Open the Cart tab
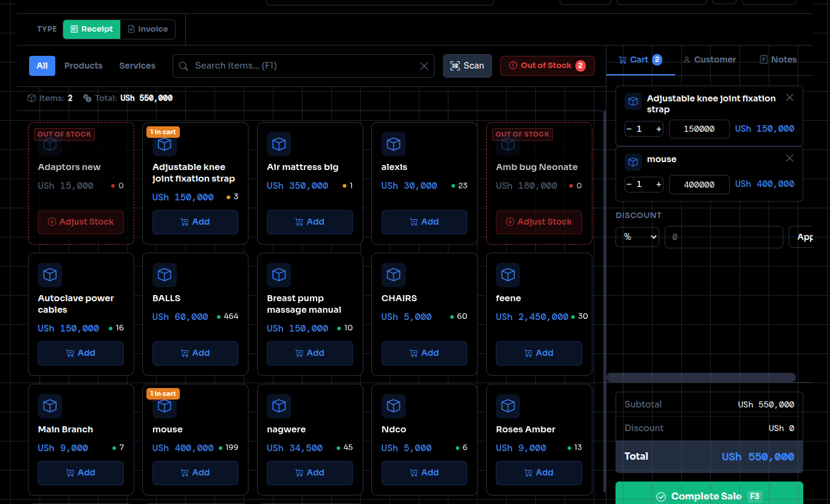The width and height of the screenshot is (830, 504). coord(640,60)
